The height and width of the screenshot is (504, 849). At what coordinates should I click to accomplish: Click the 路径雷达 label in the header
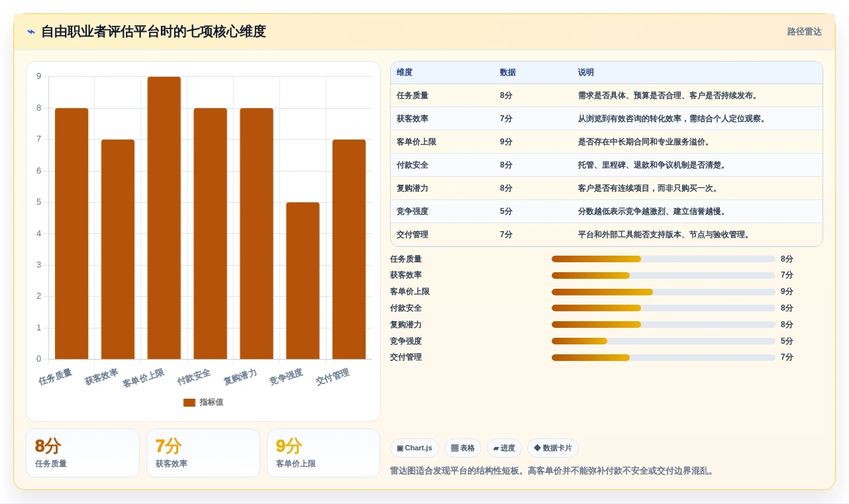click(x=804, y=32)
